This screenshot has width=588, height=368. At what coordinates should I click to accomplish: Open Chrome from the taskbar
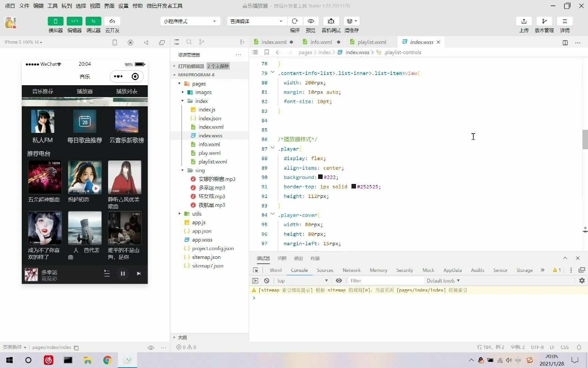(107, 360)
